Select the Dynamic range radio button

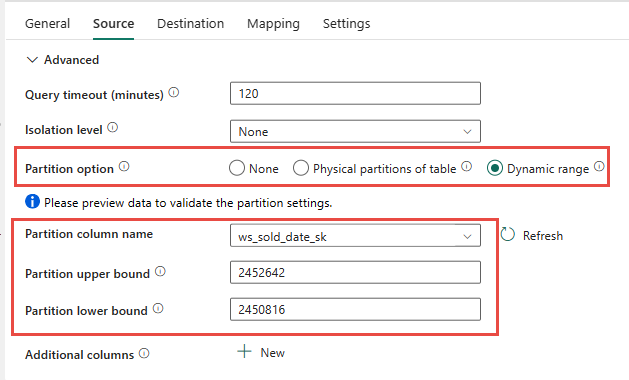(x=495, y=168)
